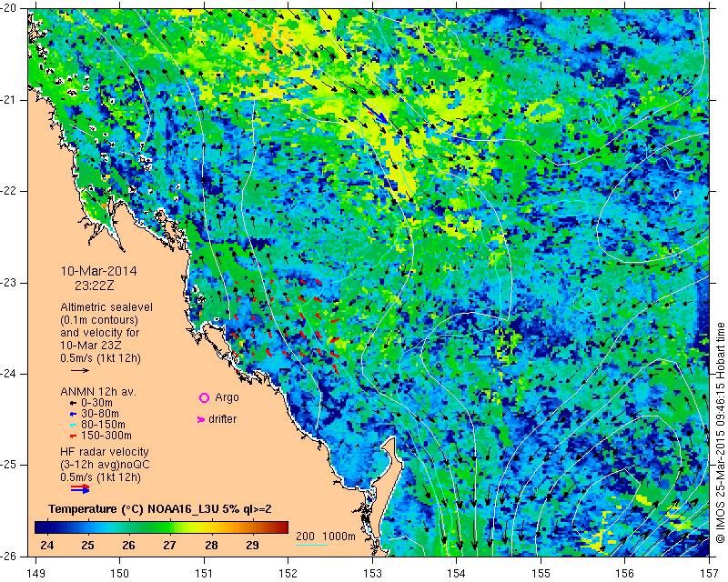Click the '(0.1m contours)' legend text
Viewport: 728px width, 582px height.
tap(99, 320)
